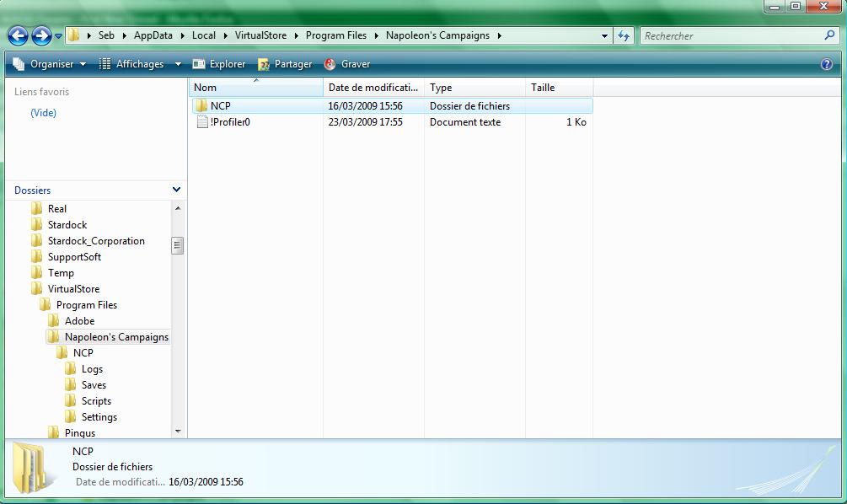Collapse the Dossiers panel chevron

tap(176, 190)
